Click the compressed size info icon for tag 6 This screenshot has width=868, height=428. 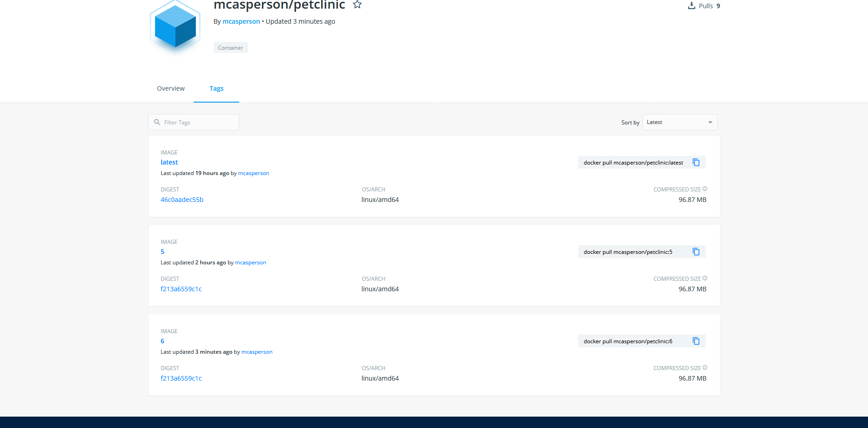coord(704,367)
